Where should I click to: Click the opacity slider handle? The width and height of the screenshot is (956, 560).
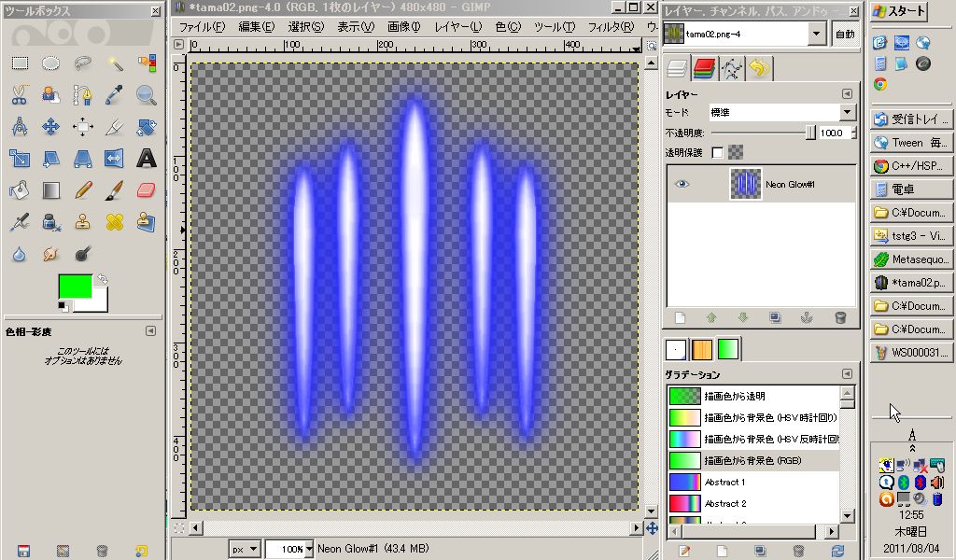[x=810, y=133]
